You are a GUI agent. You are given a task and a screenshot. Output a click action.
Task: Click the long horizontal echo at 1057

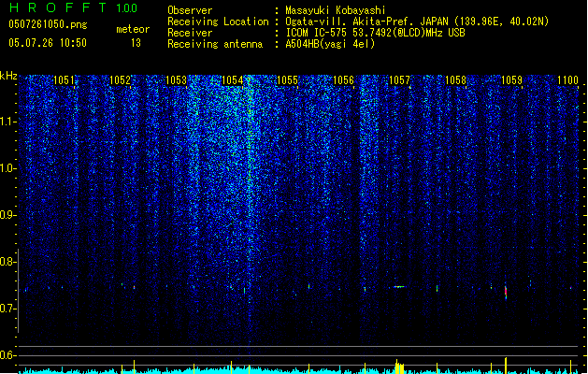tap(399, 287)
